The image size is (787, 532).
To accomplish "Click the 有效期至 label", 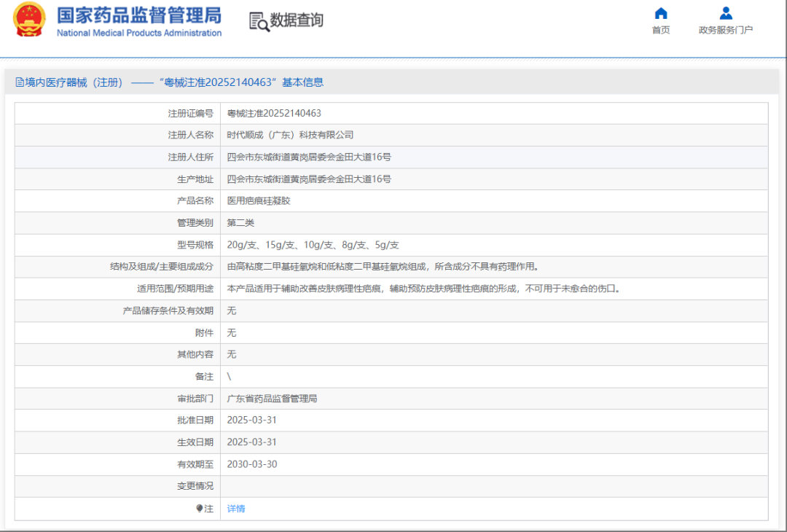I will point(195,464).
